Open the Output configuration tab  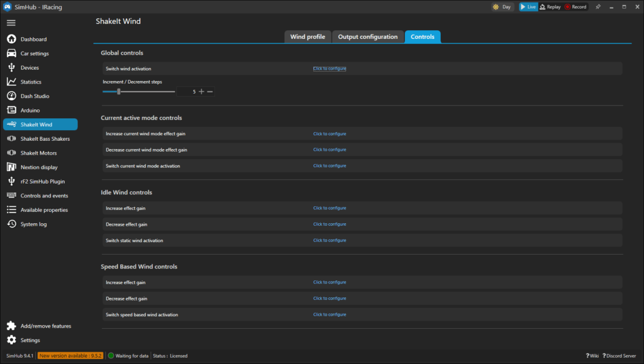[x=367, y=36]
